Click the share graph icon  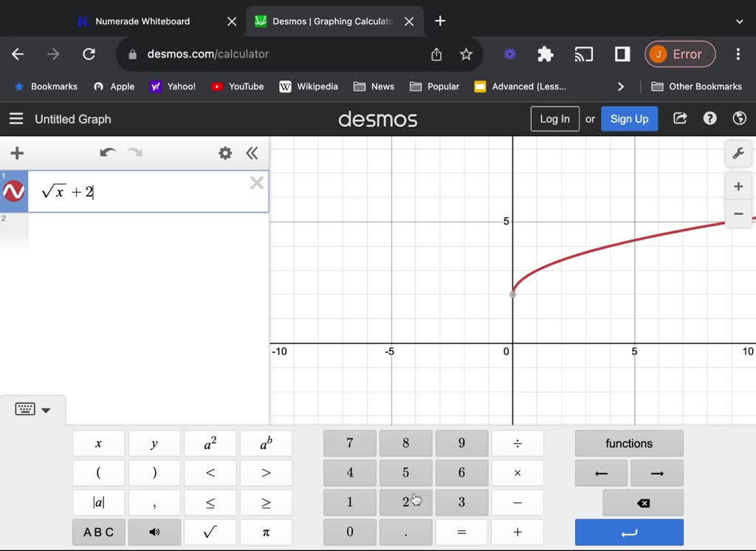[679, 118]
